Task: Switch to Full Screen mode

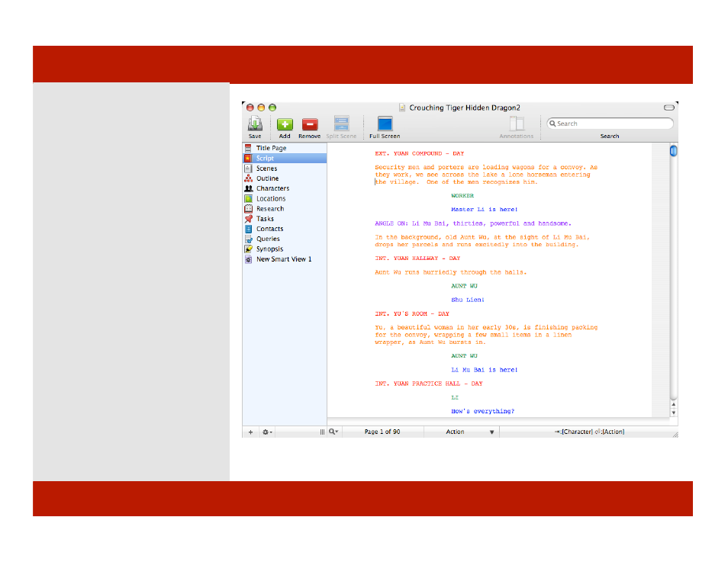Action: tap(385, 124)
